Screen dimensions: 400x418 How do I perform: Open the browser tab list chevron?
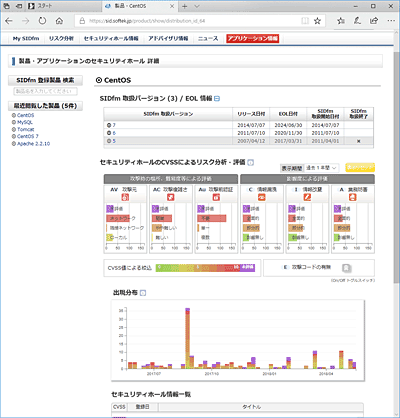(197, 6)
